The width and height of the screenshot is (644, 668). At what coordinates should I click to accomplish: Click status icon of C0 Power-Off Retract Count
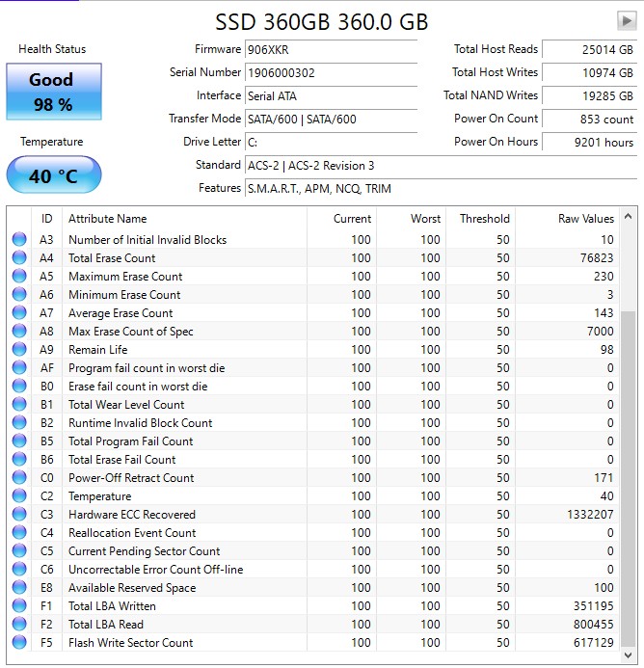(x=19, y=477)
